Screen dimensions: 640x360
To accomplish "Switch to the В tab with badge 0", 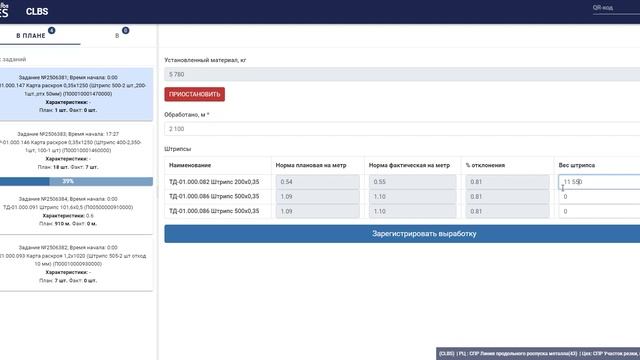I will point(117,36).
